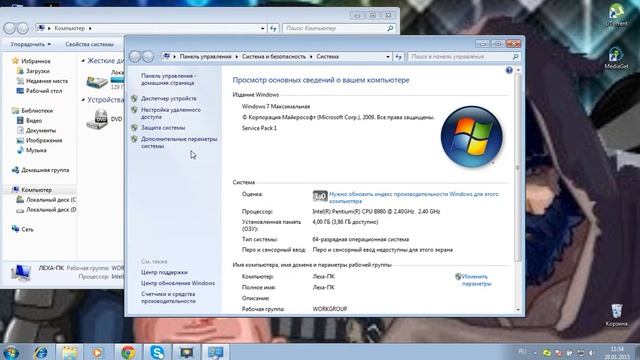The height and width of the screenshot is (360, 640).
Task: Refresh the System window address bar
Action: tap(398, 57)
